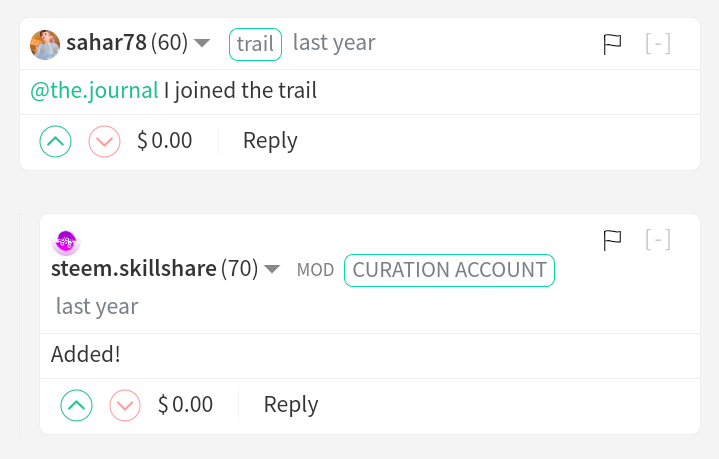Image resolution: width=719 pixels, height=459 pixels.
Task: Show payout details for sahar78's $0.00
Action: [165, 140]
